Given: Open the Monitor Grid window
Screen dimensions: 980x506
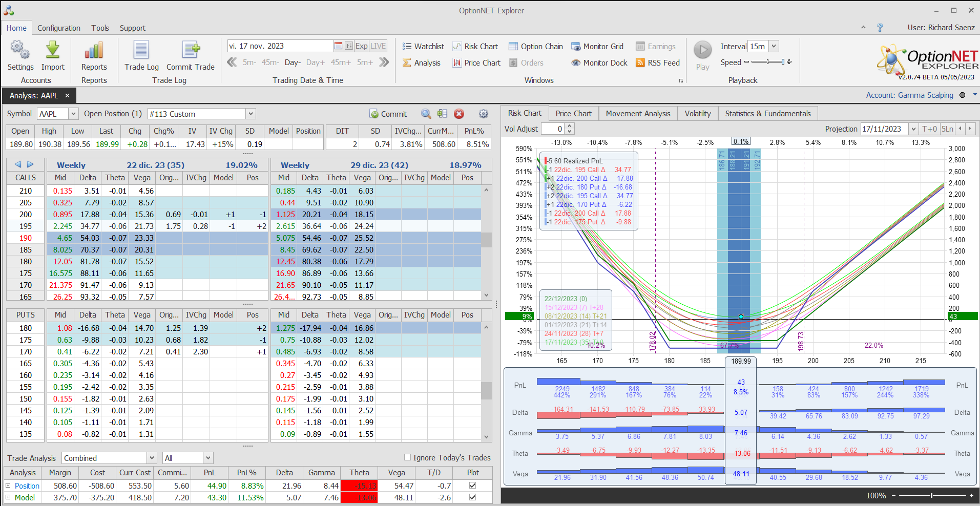Looking at the screenshot, I should tap(597, 47).
